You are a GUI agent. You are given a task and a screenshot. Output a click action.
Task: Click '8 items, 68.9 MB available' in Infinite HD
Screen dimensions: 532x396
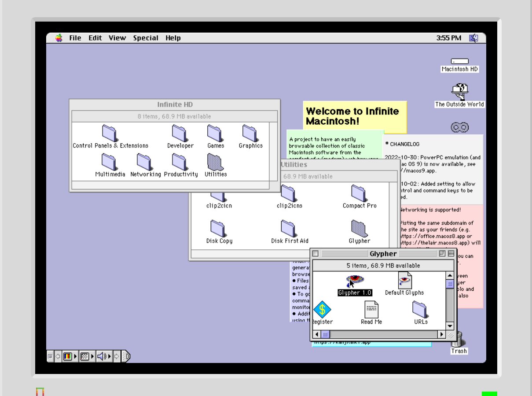(x=174, y=116)
